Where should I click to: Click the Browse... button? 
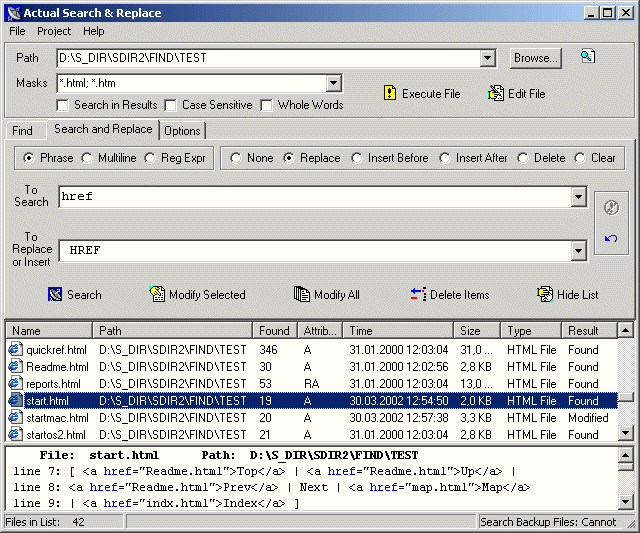pyautogui.click(x=536, y=58)
